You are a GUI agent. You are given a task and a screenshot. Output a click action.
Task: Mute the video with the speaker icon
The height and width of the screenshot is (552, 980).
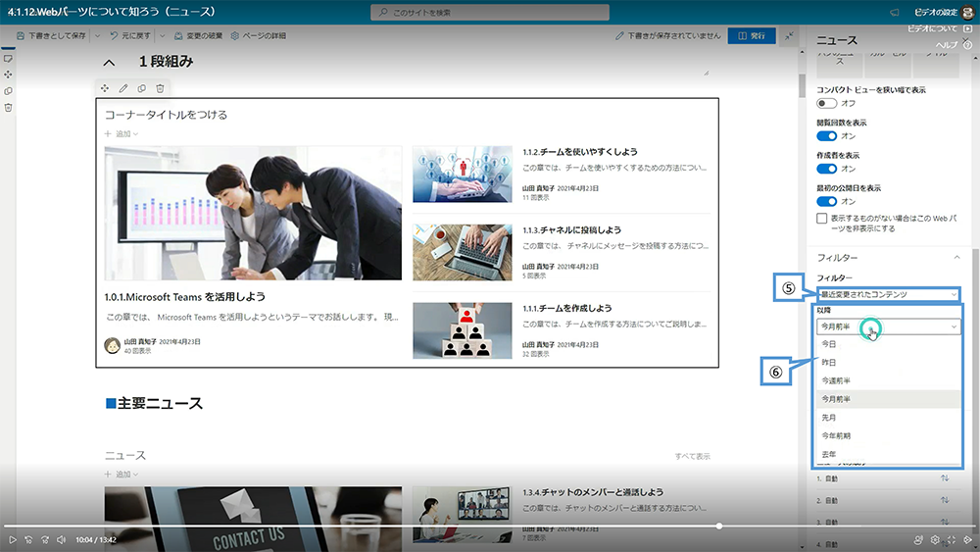[61, 539]
